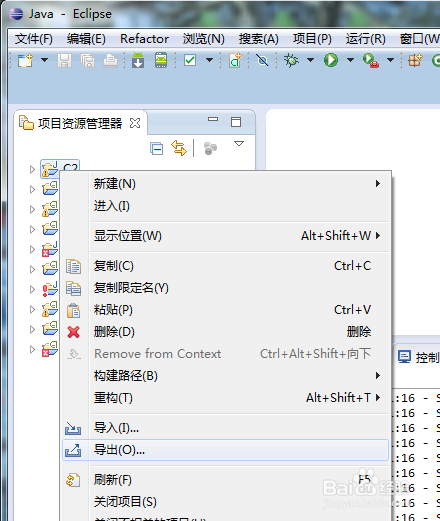
Task: Close the 项目资源管理器 view
Action: coord(135,123)
